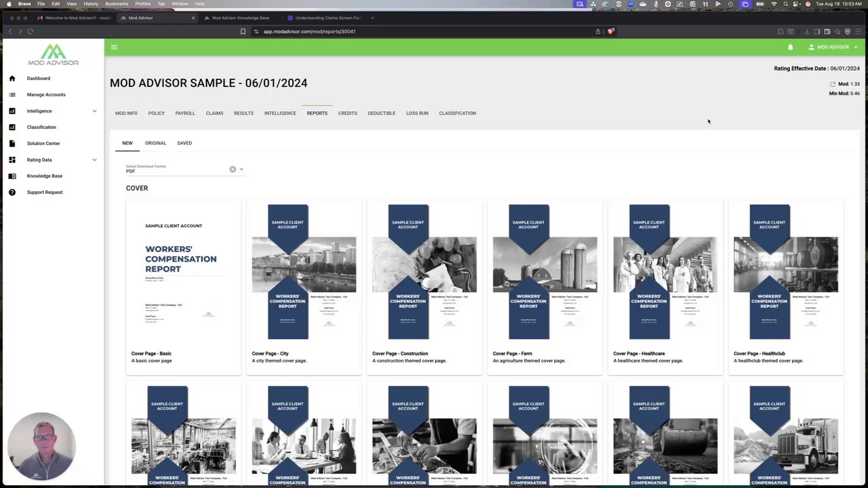Open the Brave VPN shield icon

(848, 31)
